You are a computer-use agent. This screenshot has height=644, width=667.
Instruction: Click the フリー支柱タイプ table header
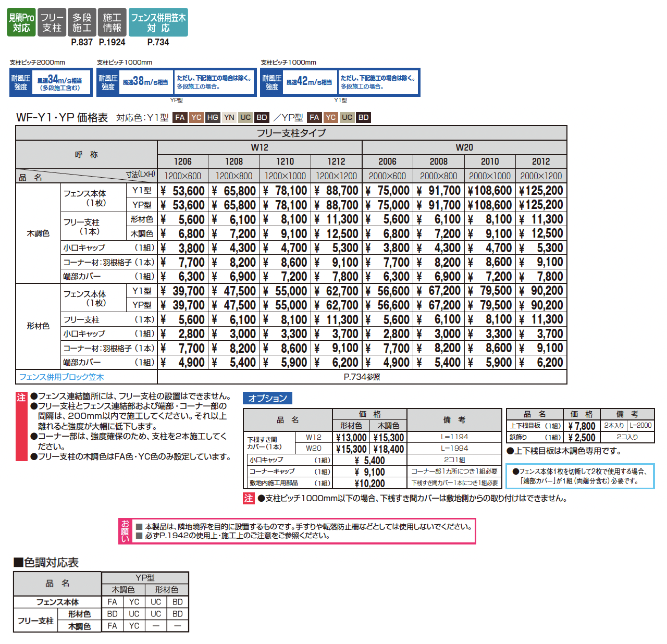click(291, 133)
